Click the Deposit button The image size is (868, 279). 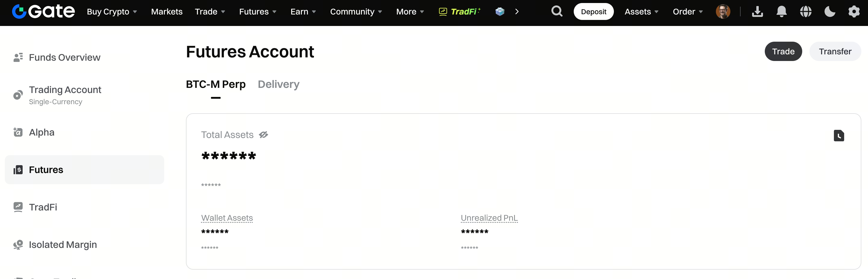(x=593, y=12)
